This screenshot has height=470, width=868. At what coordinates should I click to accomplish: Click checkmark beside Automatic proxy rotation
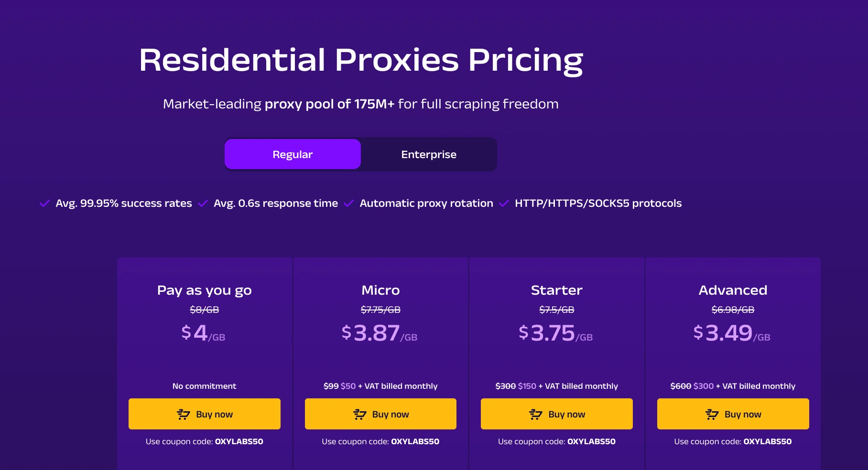pyautogui.click(x=348, y=203)
